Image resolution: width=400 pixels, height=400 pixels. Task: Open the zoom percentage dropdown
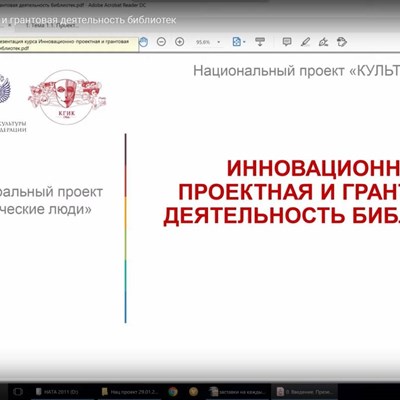219,42
